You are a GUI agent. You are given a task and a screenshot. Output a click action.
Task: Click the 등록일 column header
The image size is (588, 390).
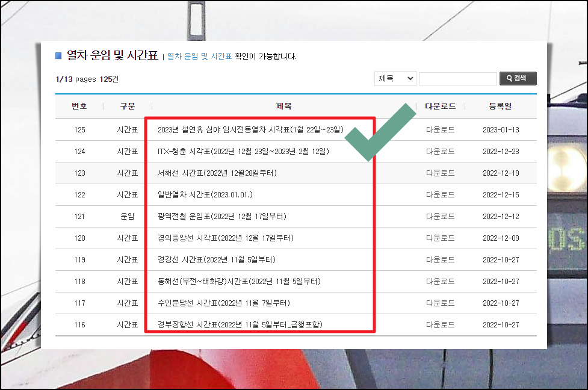tap(501, 106)
